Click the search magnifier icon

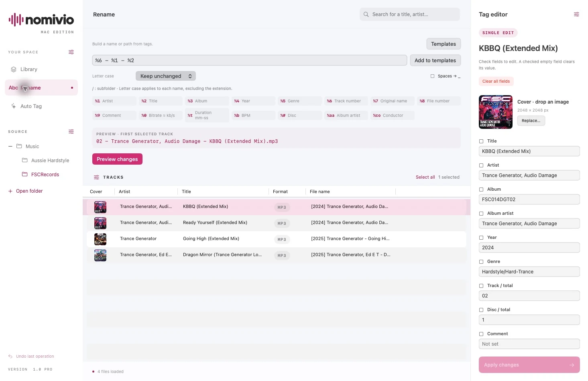[x=366, y=14]
